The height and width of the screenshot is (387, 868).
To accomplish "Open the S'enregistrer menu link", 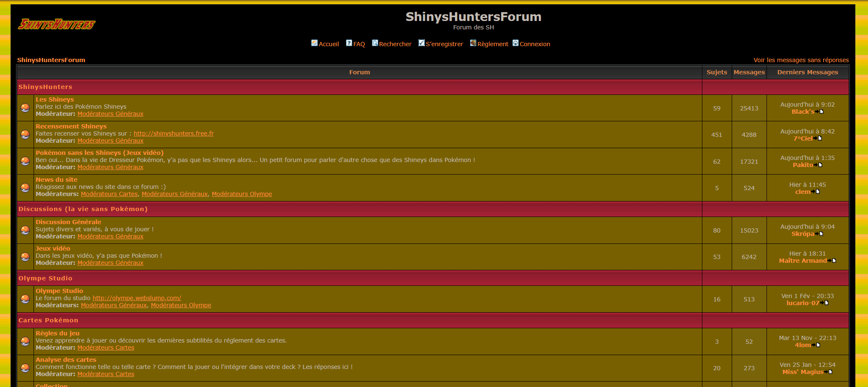I will tap(444, 44).
